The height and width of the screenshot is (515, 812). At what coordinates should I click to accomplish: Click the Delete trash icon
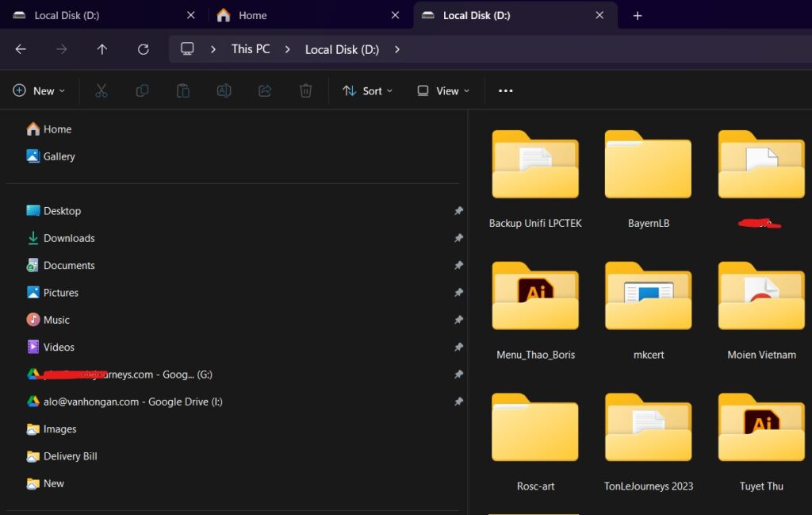(x=306, y=91)
